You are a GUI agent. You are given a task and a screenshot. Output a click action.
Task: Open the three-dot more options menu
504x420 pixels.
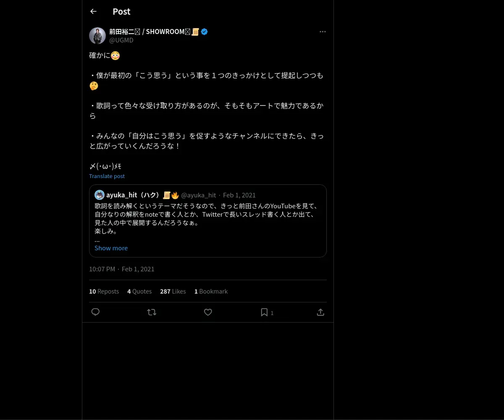(323, 31)
